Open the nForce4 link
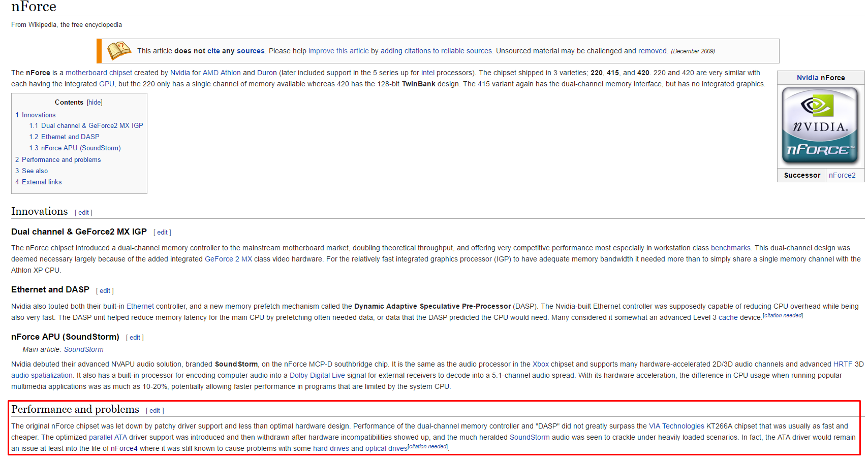The width and height of the screenshot is (868, 461). point(124,449)
